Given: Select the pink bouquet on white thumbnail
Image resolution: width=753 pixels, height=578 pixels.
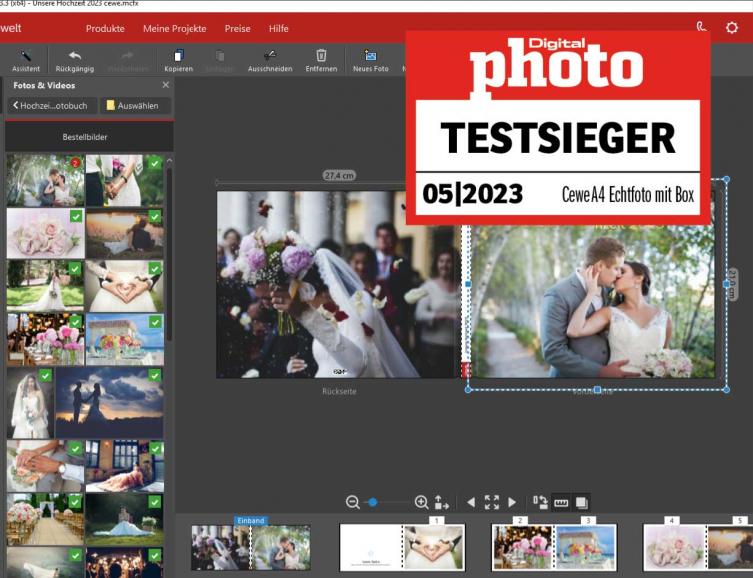Looking at the screenshot, I should [46, 233].
